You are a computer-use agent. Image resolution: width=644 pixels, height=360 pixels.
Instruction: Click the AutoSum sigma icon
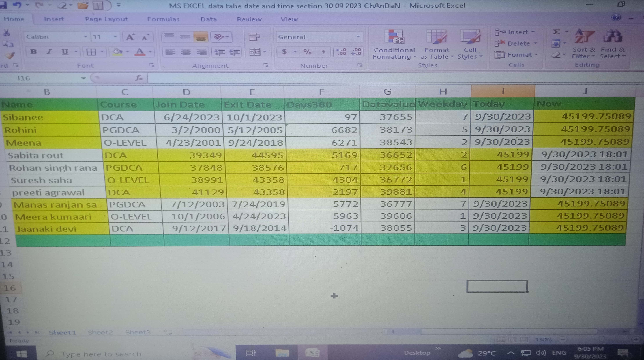(x=556, y=32)
